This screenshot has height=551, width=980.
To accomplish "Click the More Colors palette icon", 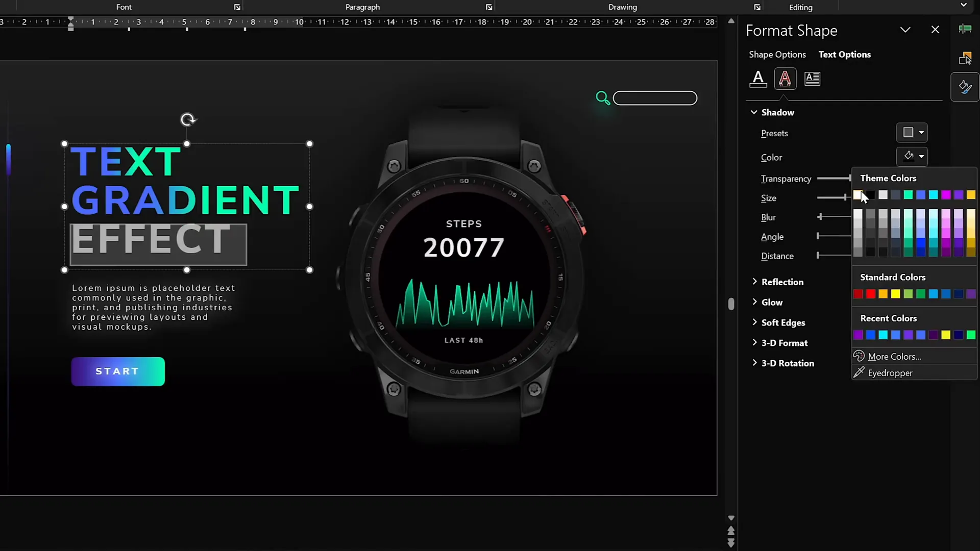I will [859, 356].
